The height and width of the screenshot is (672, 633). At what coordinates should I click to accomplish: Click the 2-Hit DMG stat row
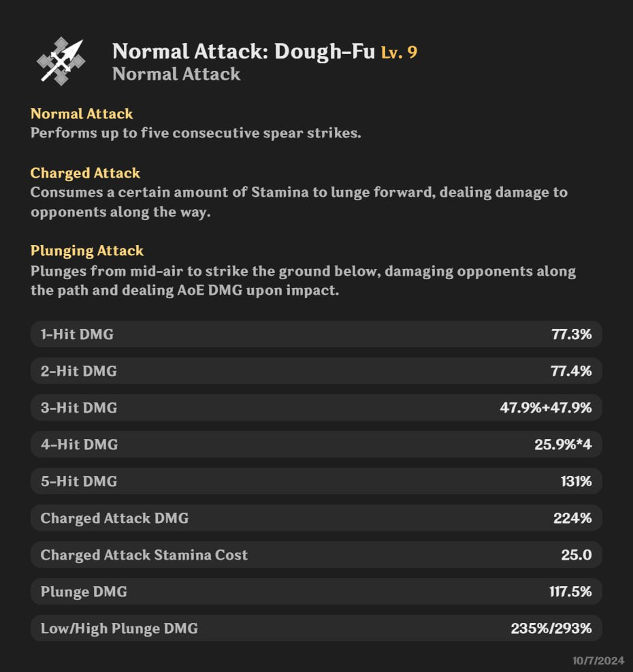point(316,371)
